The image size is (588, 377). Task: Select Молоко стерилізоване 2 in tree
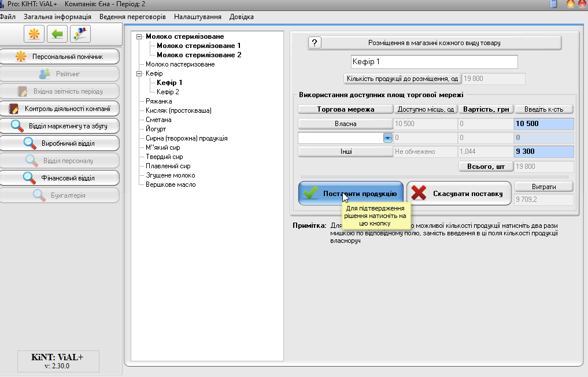(x=199, y=55)
